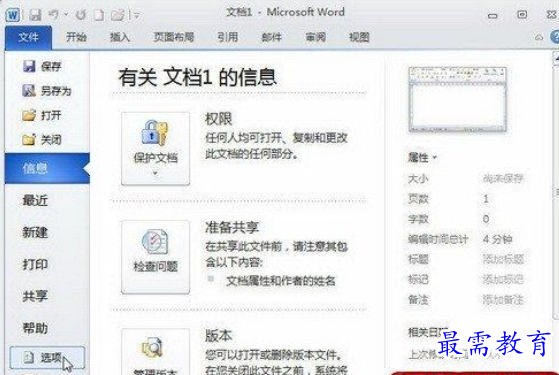The image size is (559, 375).
Task: Click 添加备注 field next to 备注
Action: tap(503, 300)
